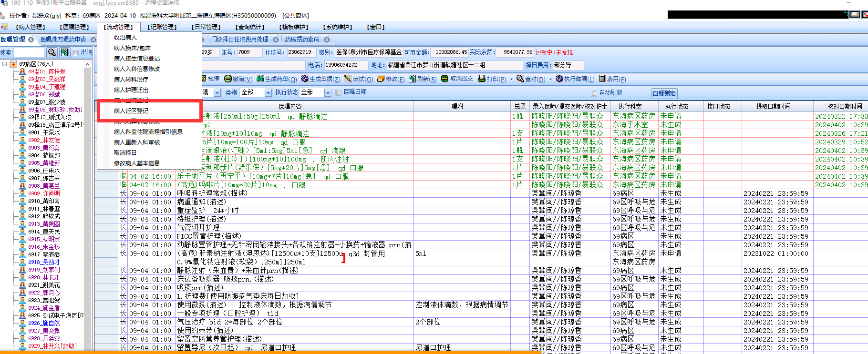Switch to the 医嘱处方退药申请 tab

[x=63, y=40]
